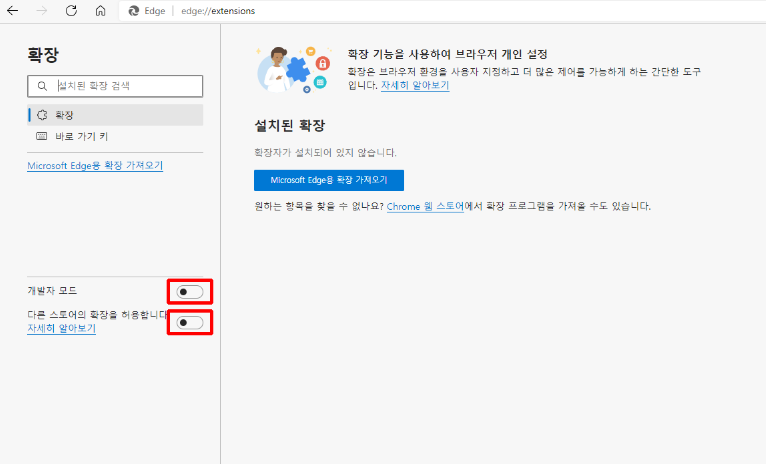Turn on 다른 스토어의 확장을 허용합니다 toggle
The width and height of the screenshot is (766, 464).
(190, 322)
